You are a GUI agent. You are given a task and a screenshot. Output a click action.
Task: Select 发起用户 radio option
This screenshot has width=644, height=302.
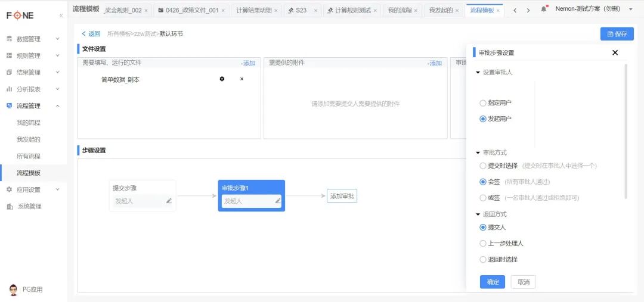pyautogui.click(x=483, y=119)
